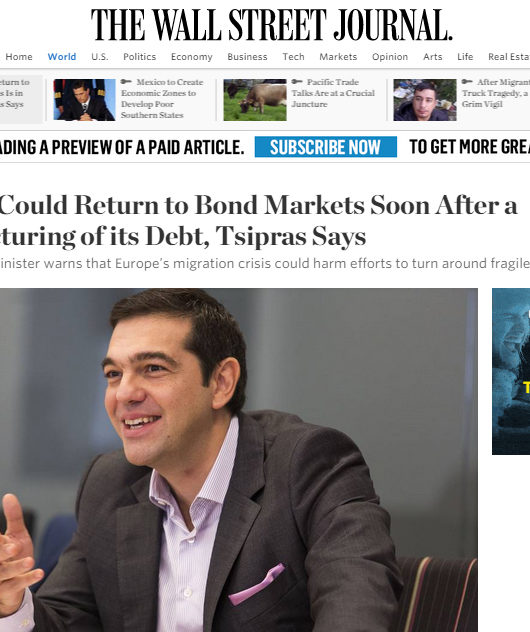Click the Subscribe Now button
The height and width of the screenshot is (632, 530).
click(x=326, y=147)
